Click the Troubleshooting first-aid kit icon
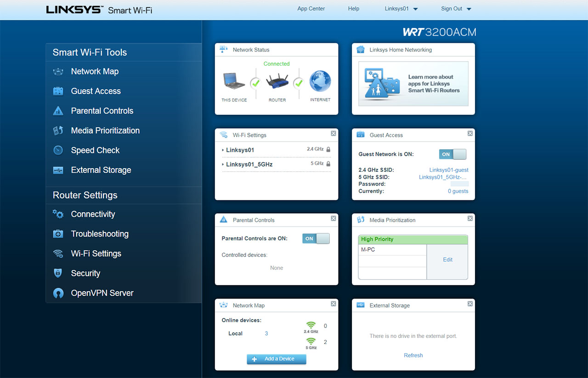The image size is (588, 378). 58,234
